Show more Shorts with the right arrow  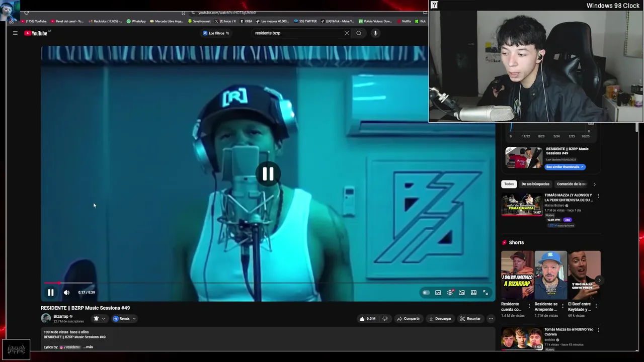click(599, 280)
